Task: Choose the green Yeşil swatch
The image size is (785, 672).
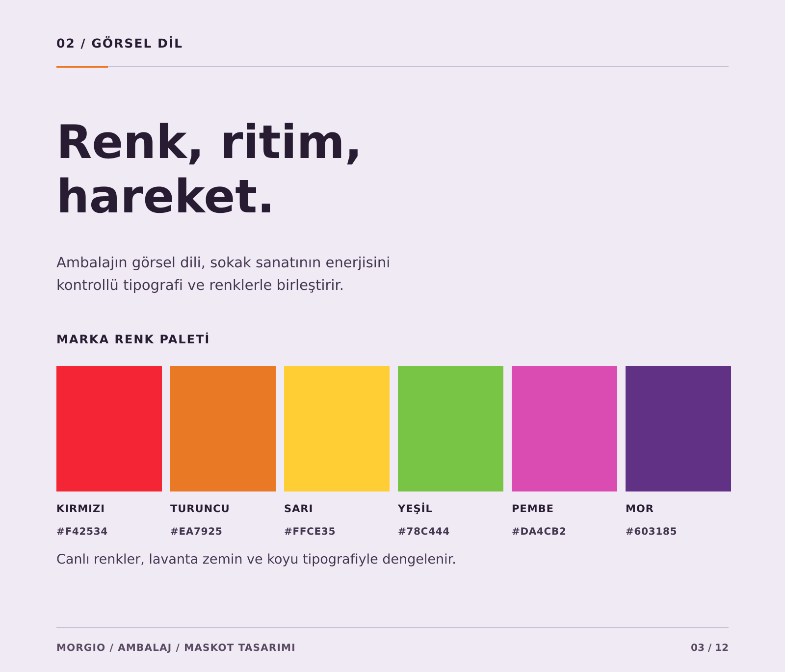Action: click(450, 429)
